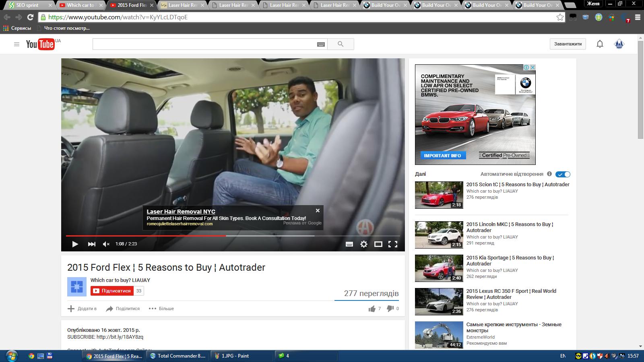Screen dimensions: 644x362
Task: Like the video with thumbs up
Action: click(372, 309)
